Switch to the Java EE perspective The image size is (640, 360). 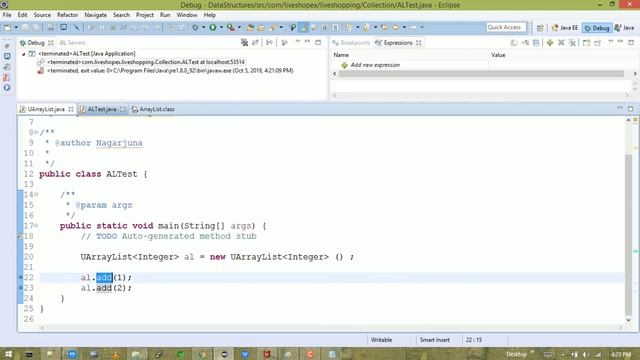[x=564, y=28]
